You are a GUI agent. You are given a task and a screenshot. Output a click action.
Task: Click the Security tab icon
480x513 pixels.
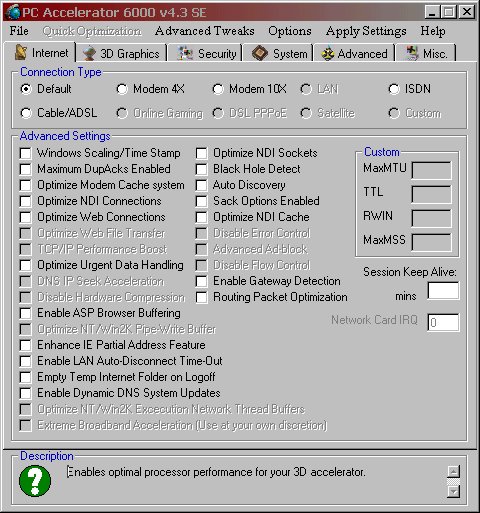[x=185, y=54]
